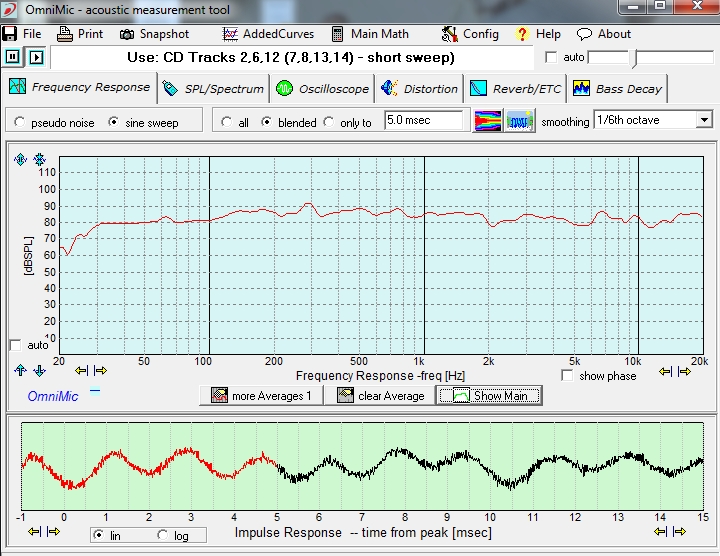This screenshot has width=720, height=556.
Task: Open the About dialog
Action: coord(604,34)
